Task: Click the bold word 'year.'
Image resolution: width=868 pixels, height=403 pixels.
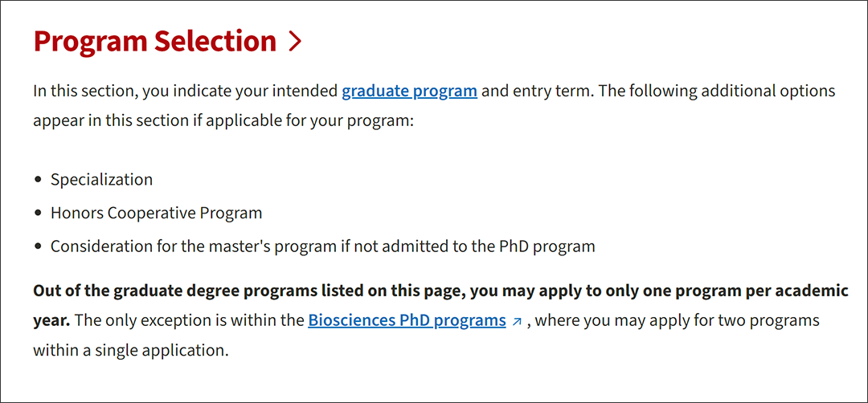Action: coord(51,320)
